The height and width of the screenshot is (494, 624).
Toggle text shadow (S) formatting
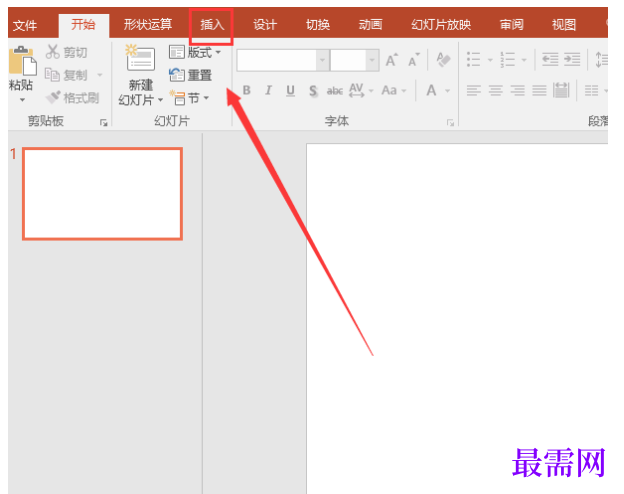click(313, 91)
